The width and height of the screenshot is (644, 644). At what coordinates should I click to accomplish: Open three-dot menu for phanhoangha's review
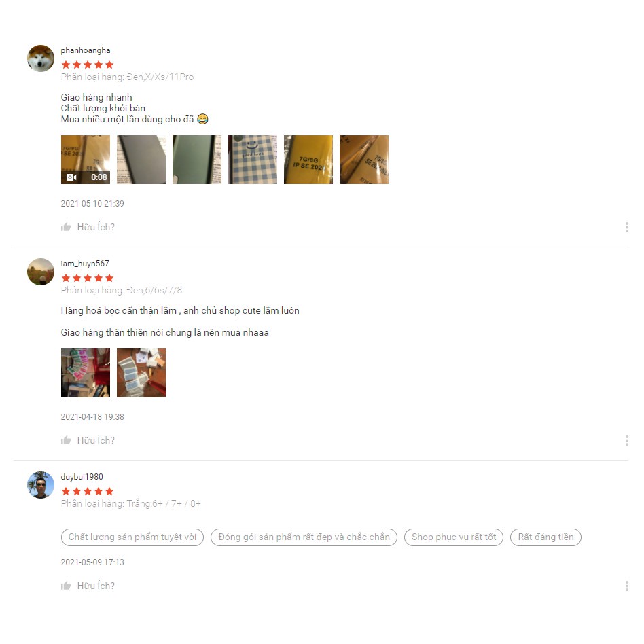coord(627,227)
